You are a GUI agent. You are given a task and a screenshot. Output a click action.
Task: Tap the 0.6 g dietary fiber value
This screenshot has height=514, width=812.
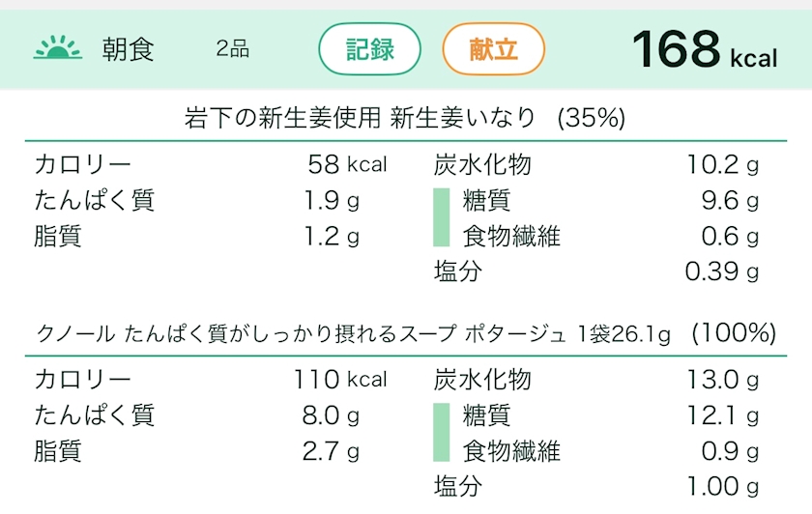pos(730,237)
